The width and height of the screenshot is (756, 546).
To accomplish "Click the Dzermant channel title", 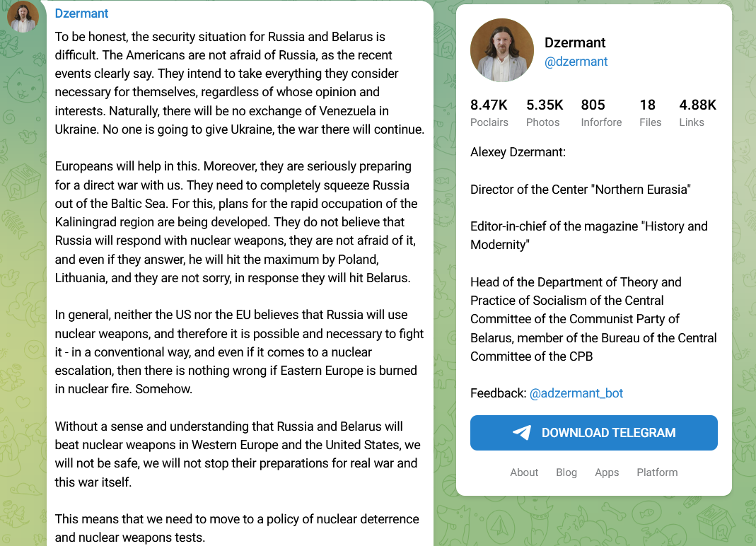I will [x=575, y=42].
